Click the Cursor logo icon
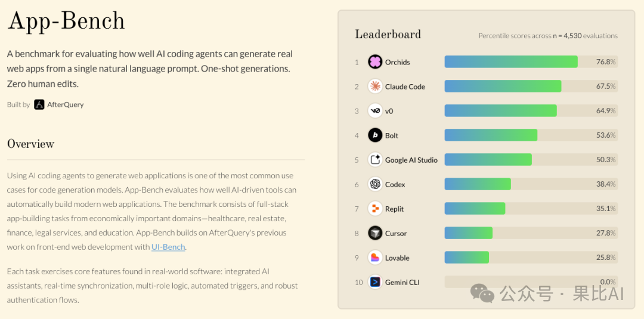The image size is (644, 319). coord(375,233)
